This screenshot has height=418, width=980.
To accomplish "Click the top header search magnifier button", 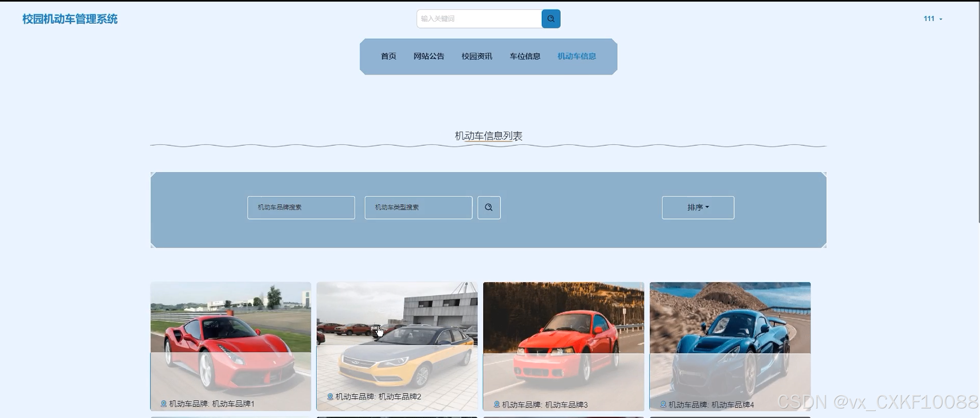I will click(x=550, y=19).
